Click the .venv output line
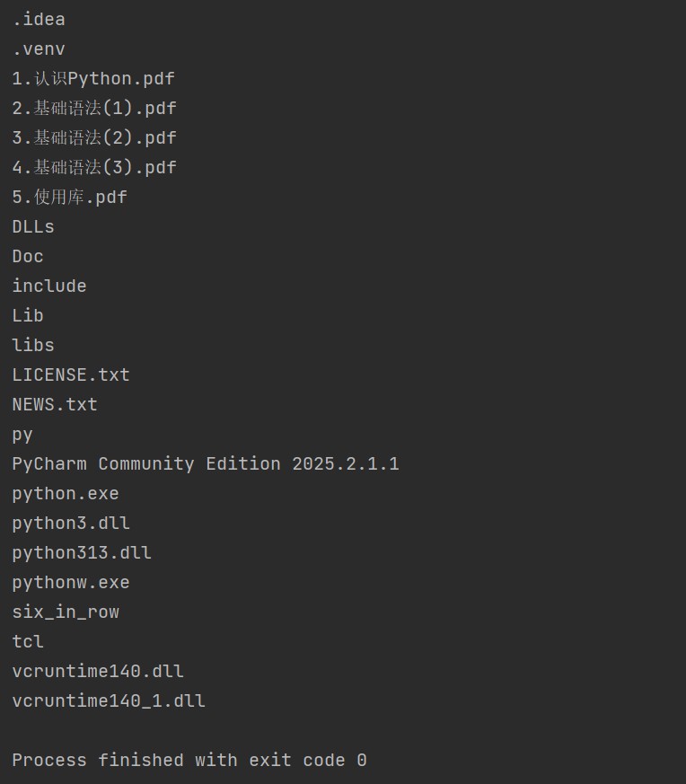 click(39, 49)
